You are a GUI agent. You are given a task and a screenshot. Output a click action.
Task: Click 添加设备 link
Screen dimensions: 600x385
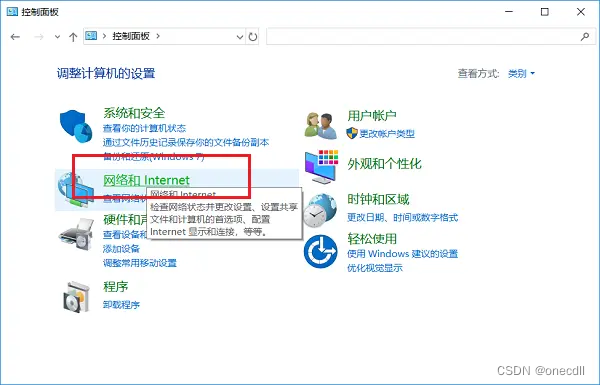coord(121,249)
